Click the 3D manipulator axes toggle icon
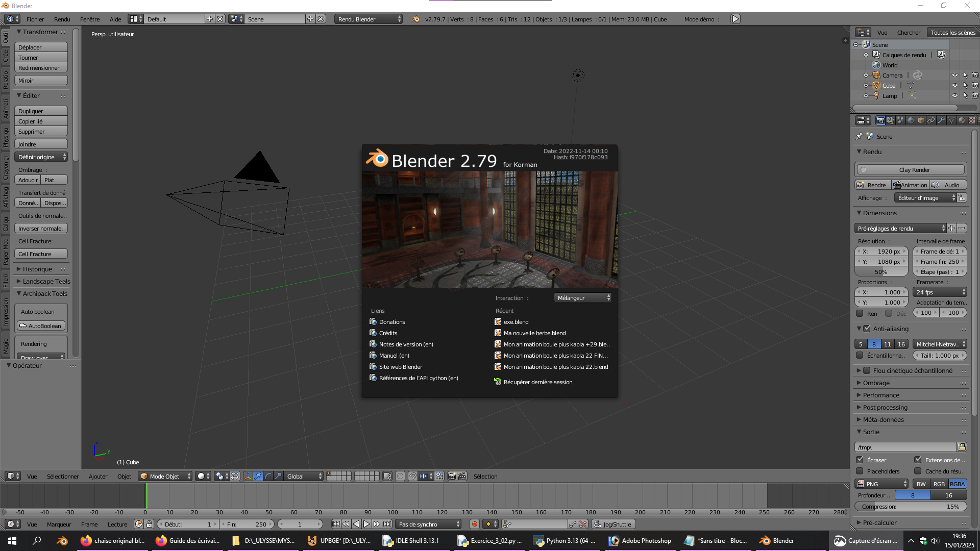This screenshot has width=980, height=551. [x=248, y=476]
